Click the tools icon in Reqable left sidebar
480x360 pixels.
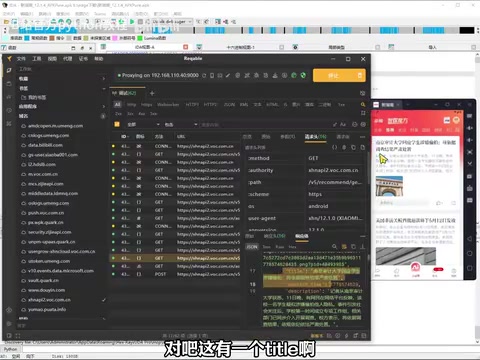[x=9, y=124]
